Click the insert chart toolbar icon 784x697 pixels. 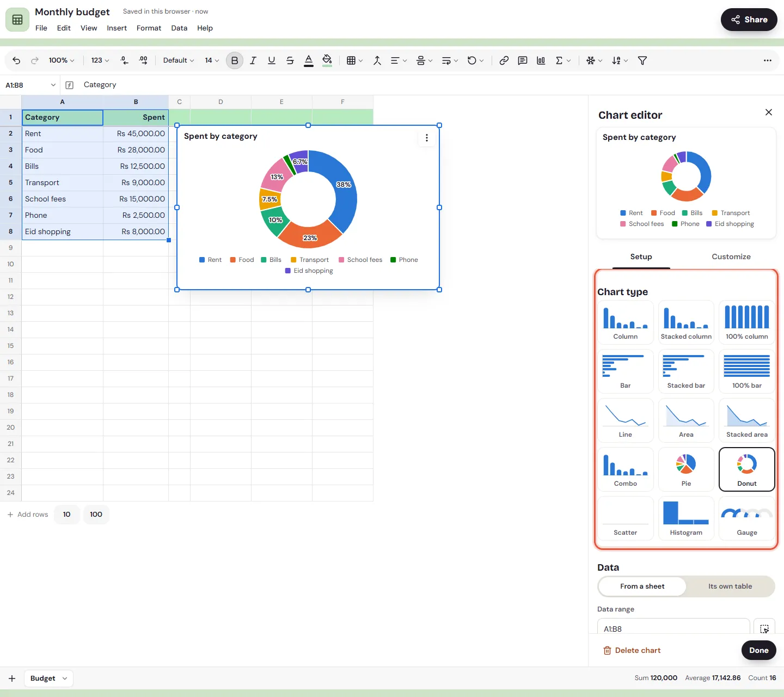pos(541,60)
